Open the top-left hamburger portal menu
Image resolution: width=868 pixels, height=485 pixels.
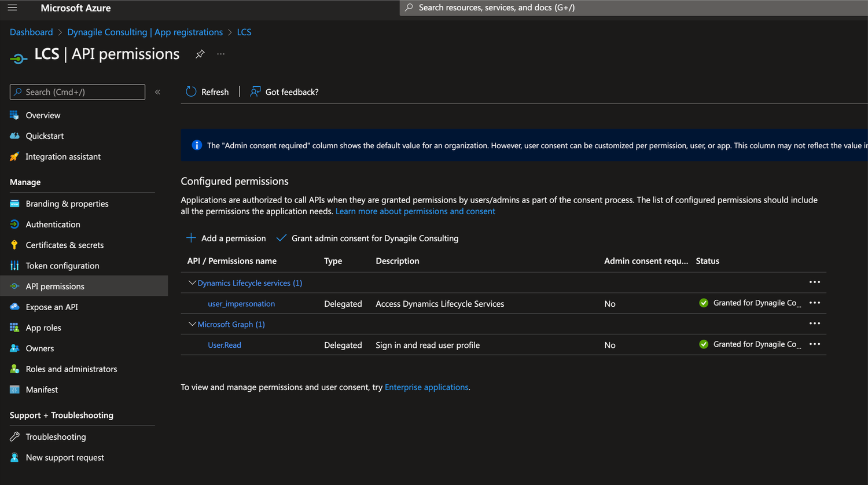point(12,8)
